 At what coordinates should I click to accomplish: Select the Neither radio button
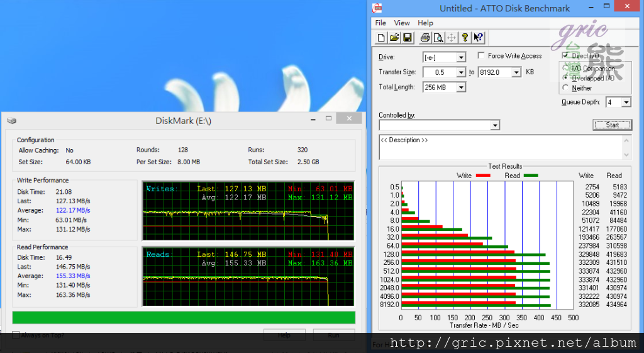(x=565, y=87)
